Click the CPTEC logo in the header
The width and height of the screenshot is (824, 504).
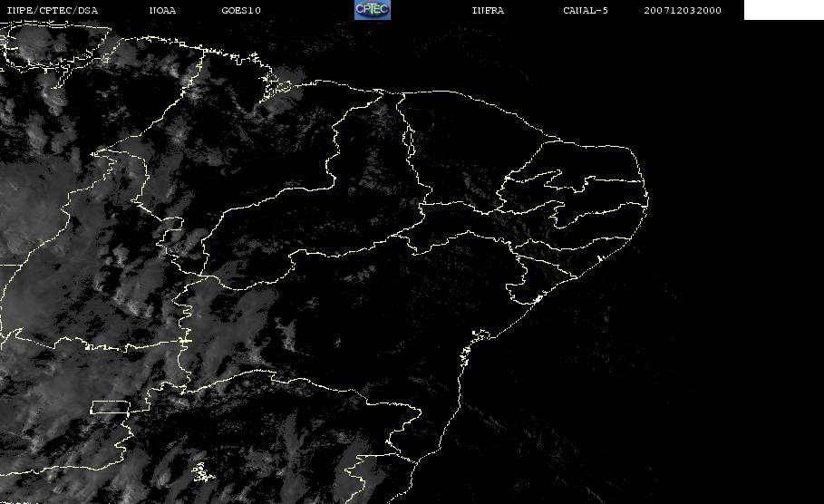point(372,10)
